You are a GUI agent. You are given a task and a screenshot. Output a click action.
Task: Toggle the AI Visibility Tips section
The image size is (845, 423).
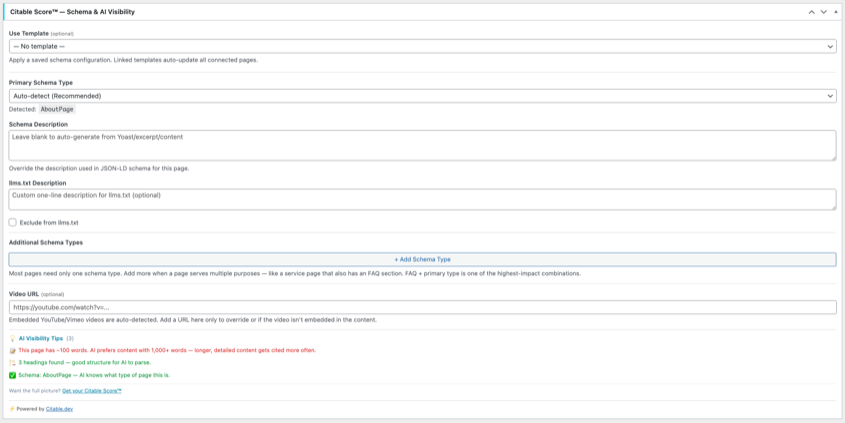pyautogui.click(x=41, y=338)
